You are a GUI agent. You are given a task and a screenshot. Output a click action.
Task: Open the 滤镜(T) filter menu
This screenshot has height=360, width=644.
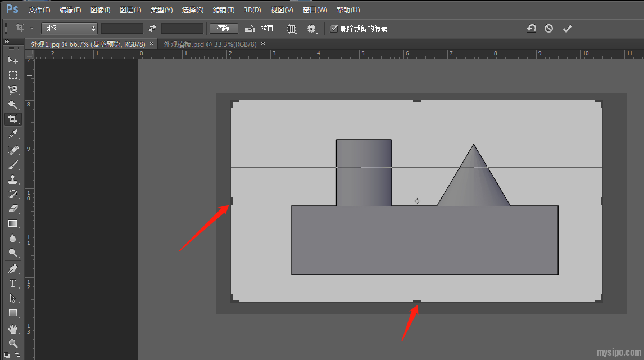pyautogui.click(x=224, y=10)
